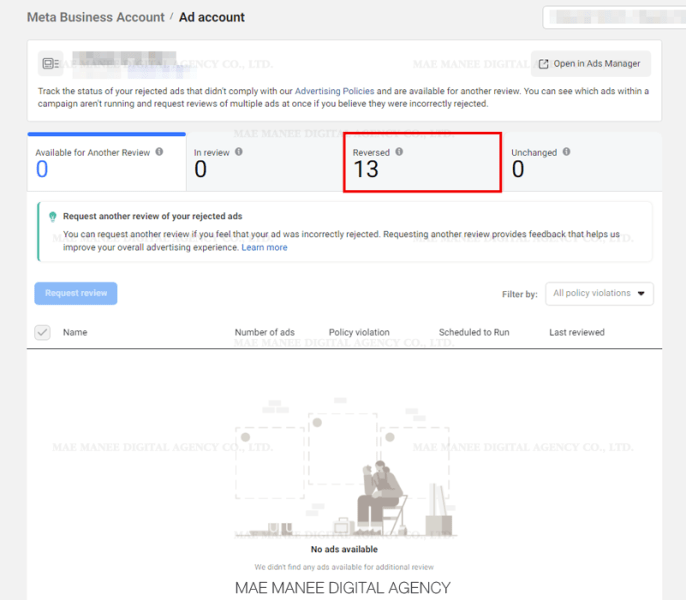This screenshot has width=686, height=600.
Task: Select the Available for Another Review tab
Action: click(106, 162)
